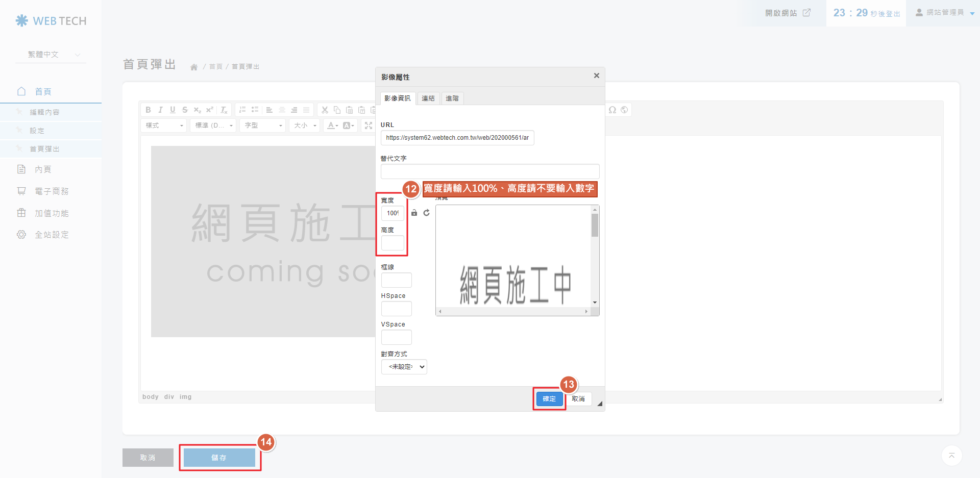Image resolution: width=980 pixels, height=478 pixels.
Task: Click the 儲存 button
Action: 219,458
